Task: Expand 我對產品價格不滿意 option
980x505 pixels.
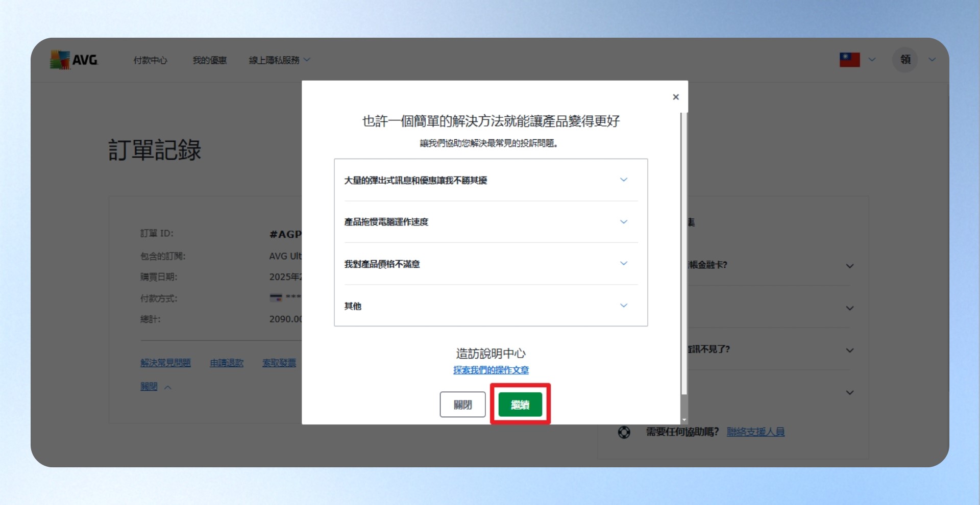Action: (x=491, y=264)
